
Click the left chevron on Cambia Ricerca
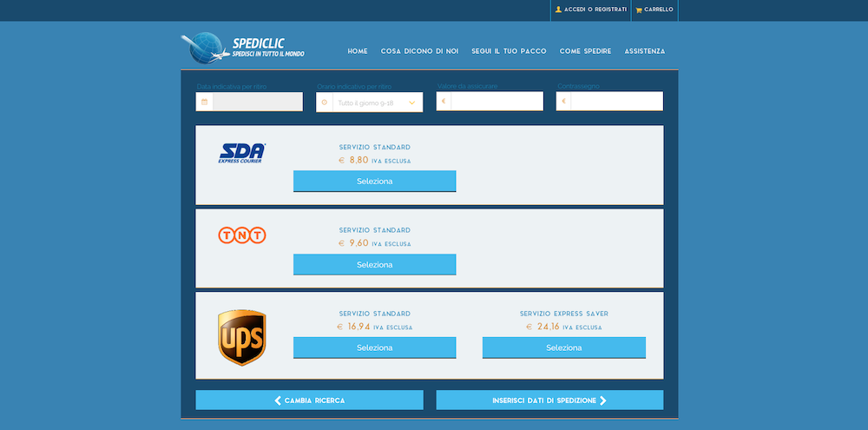278,400
